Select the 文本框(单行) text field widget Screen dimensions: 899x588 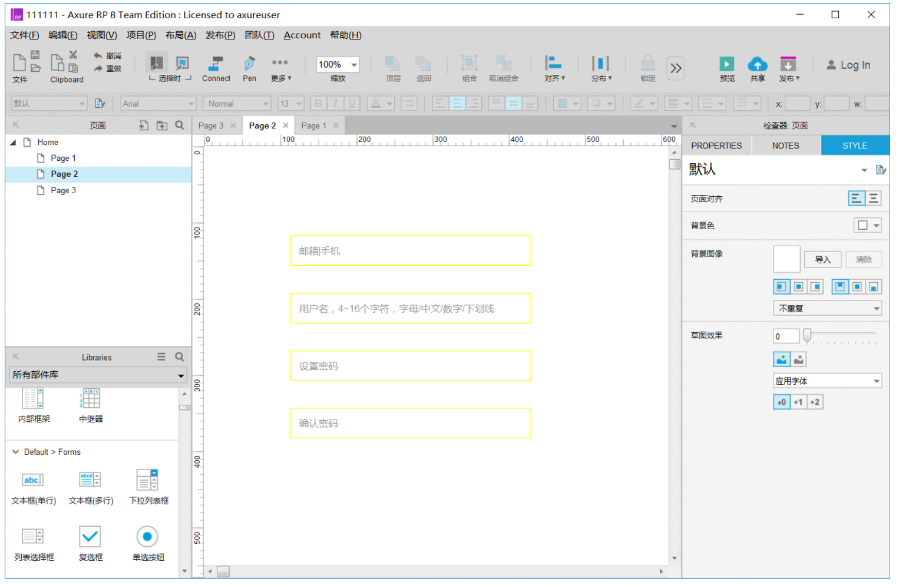33,488
